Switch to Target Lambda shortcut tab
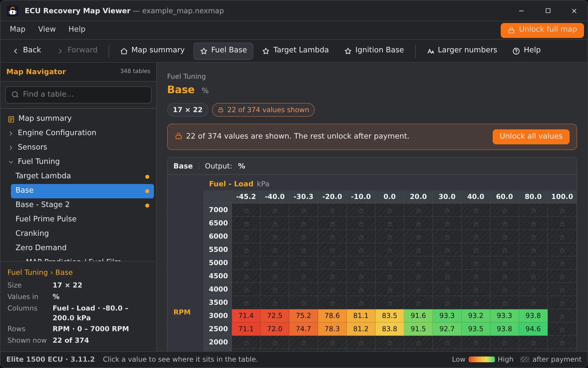This screenshot has width=588, height=368. point(296,51)
